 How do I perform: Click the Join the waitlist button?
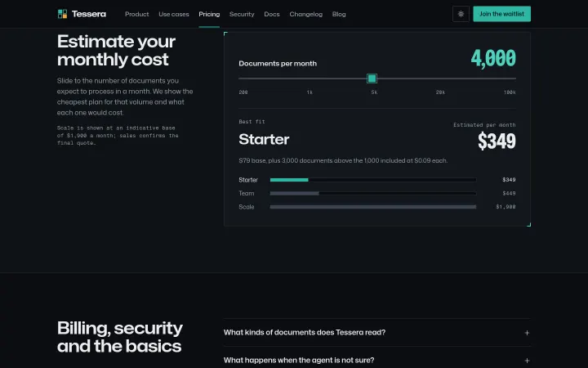[501, 14]
